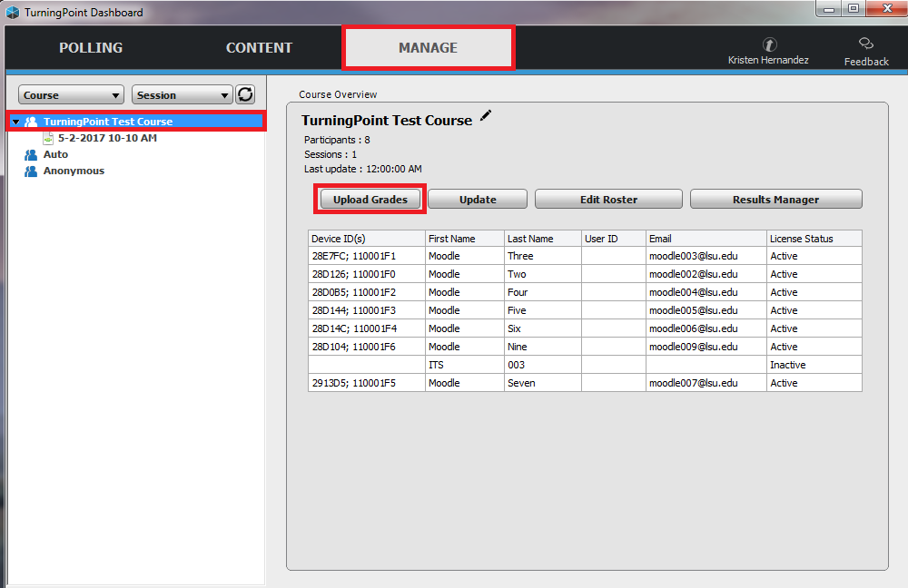This screenshot has height=588, width=908.
Task: Click the pencil icon to rename course
Action: (x=486, y=116)
